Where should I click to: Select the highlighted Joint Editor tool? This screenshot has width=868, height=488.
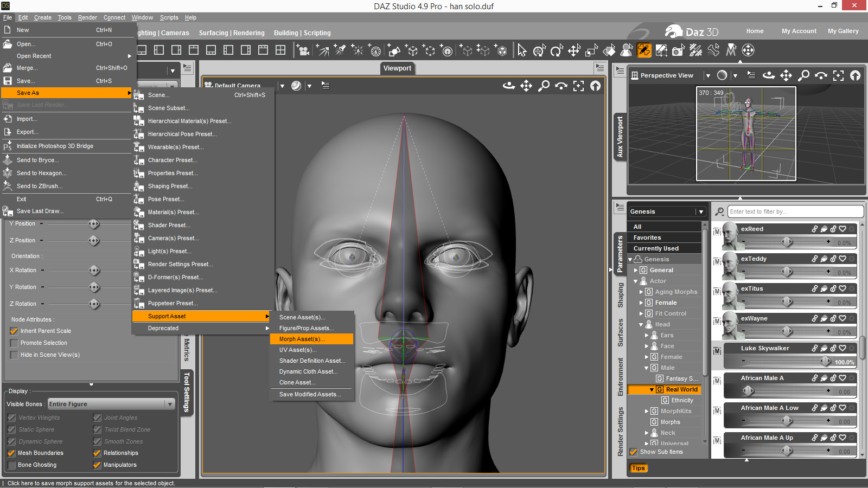click(x=644, y=50)
